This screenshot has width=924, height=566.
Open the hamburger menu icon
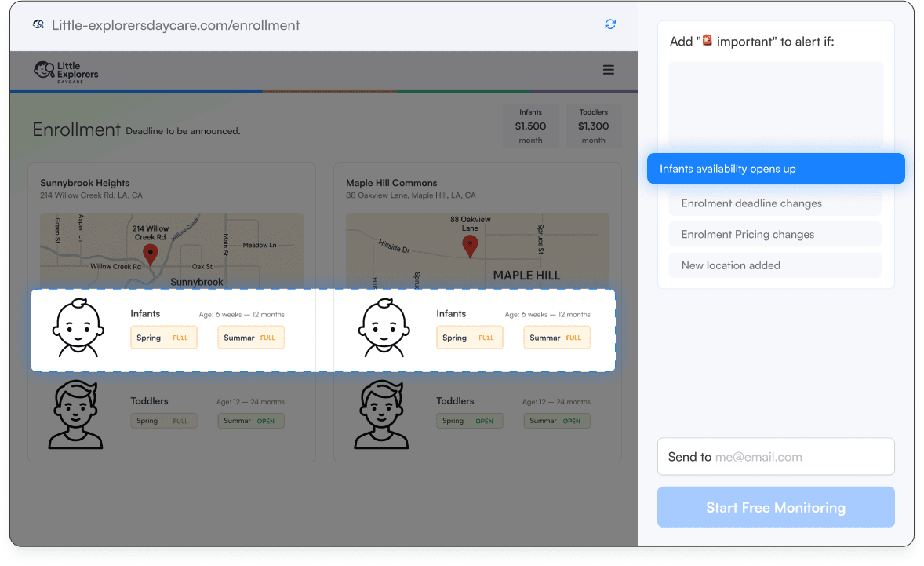pos(608,70)
